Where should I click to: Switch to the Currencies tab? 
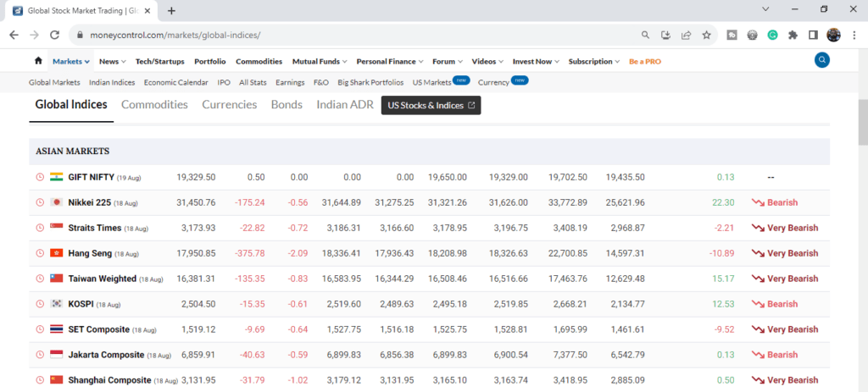pos(229,104)
